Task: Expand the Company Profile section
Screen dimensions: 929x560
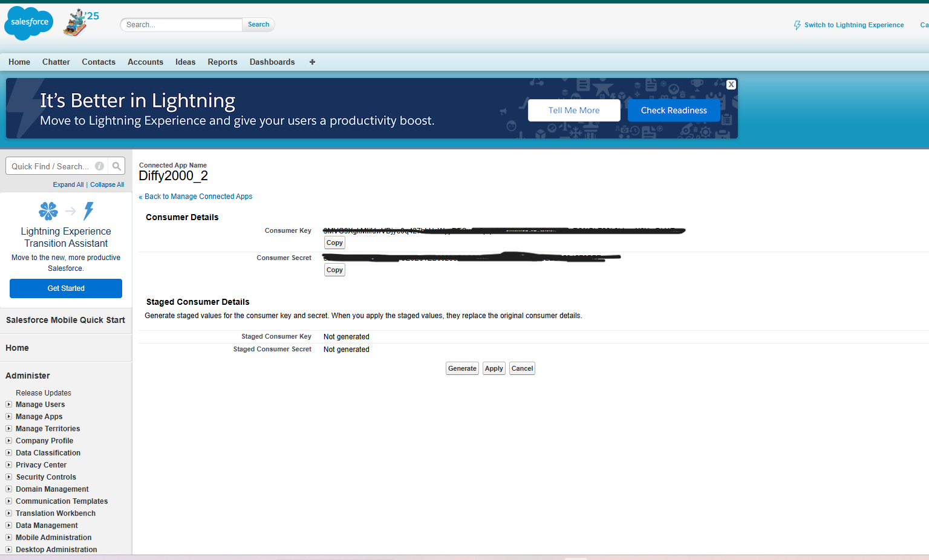Action: (9, 441)
